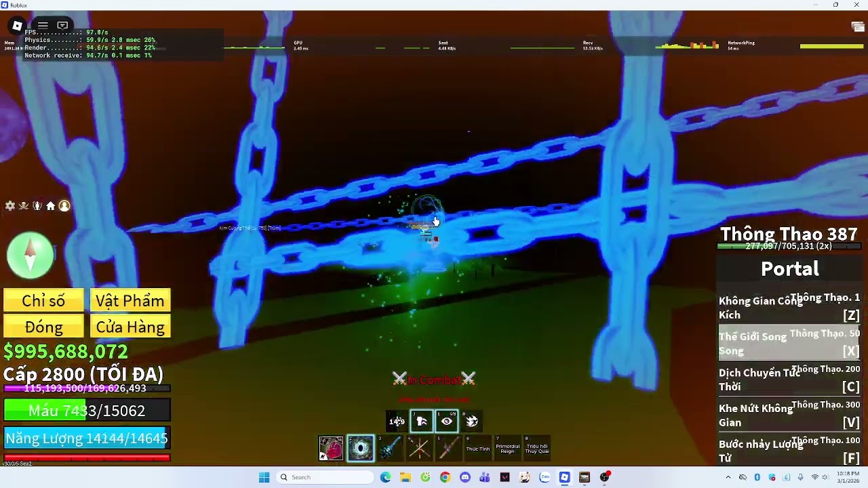Open the Wi-Fi network tray icon
This screenshot has width=868, height=488.
tap(815, 477)
